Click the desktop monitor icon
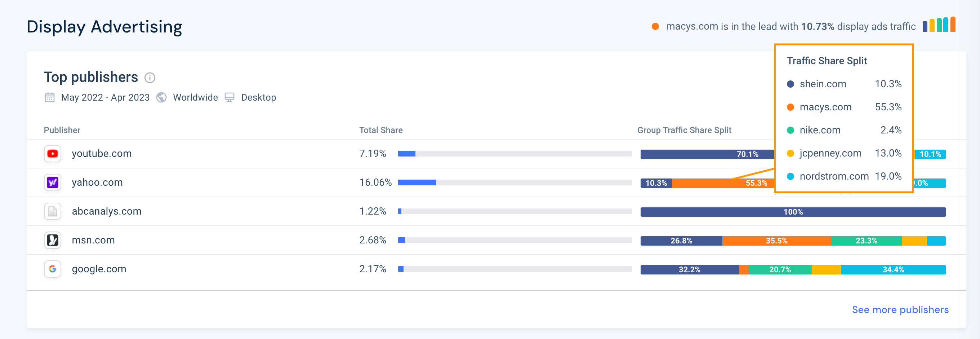The image size is (980, 339). (229, 97)
